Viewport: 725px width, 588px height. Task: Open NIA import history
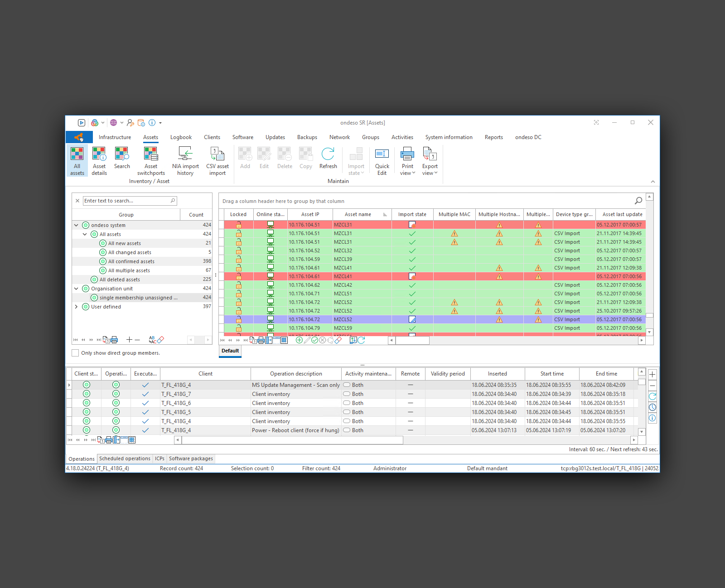point(185,161)
